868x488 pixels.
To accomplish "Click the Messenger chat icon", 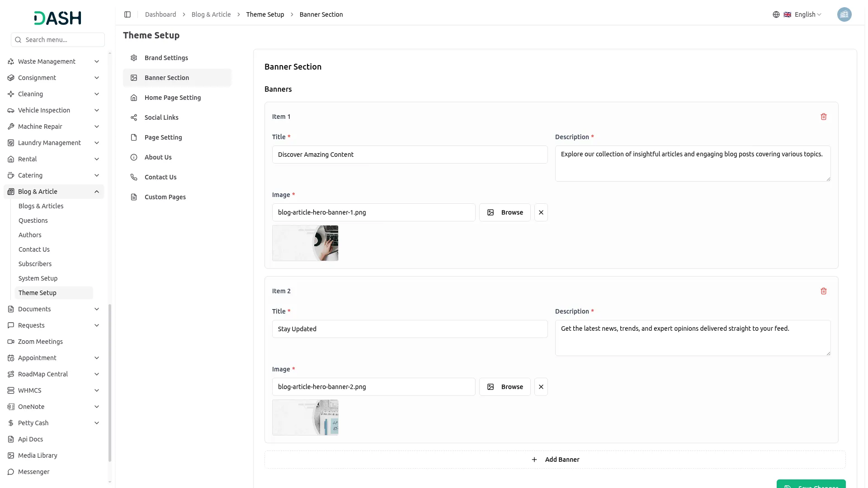I will (11, 472).
